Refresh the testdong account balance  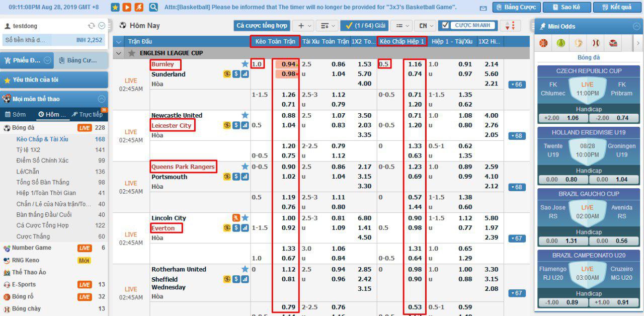tap(91, 26)
